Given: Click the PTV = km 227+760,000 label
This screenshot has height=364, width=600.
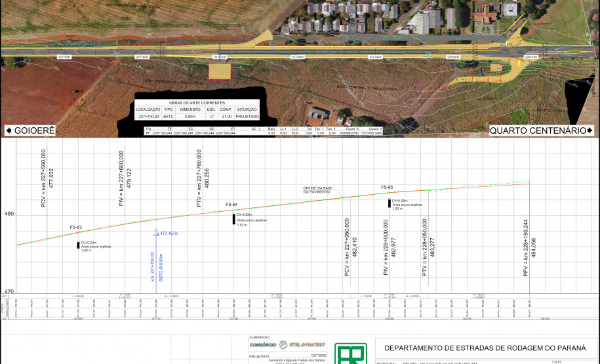Looking at the screenshot, I should tap(199, 178).
